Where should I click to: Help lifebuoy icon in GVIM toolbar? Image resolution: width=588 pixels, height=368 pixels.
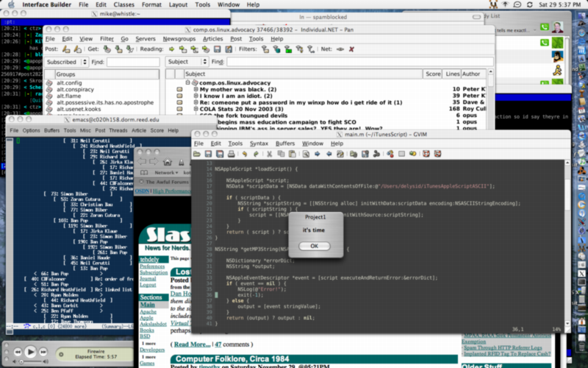(x=426, y=154)
